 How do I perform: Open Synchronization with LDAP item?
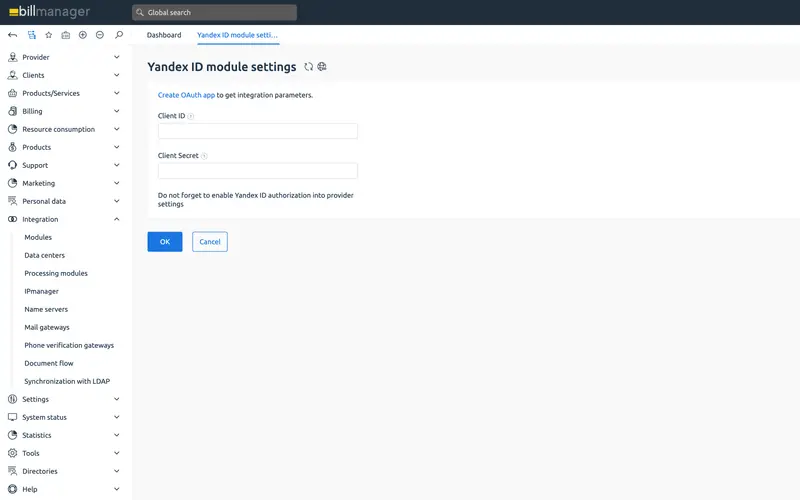coord(67,381)
